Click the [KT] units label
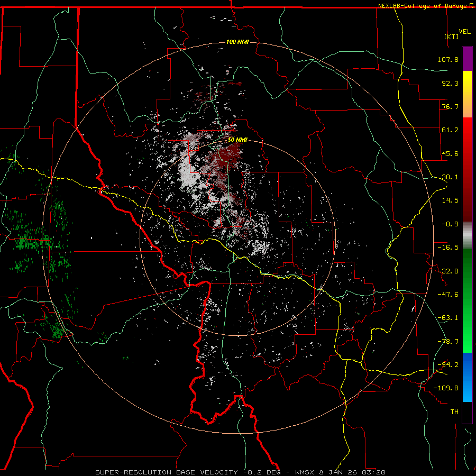 452,36
